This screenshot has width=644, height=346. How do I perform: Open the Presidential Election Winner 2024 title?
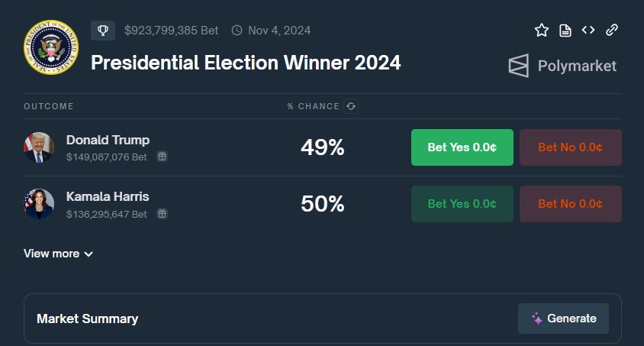(x=246, y=63)
